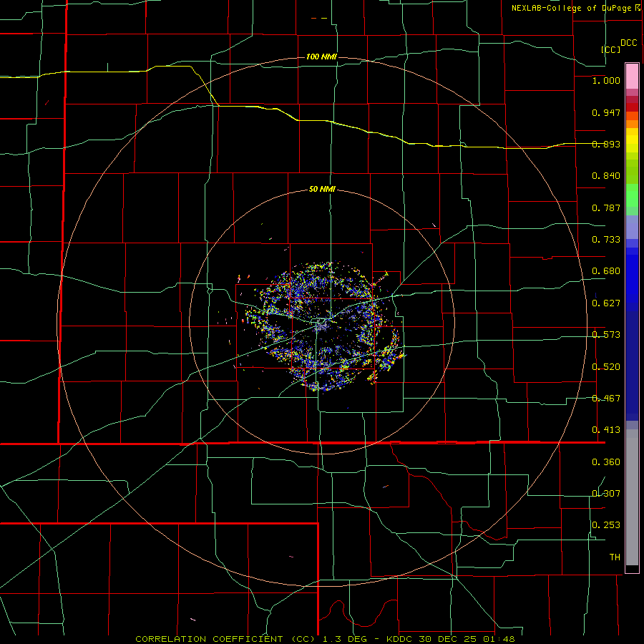The image size is (644, 644).
Task: Pick the orange segment of the color bar
Action: click(632, 124)
